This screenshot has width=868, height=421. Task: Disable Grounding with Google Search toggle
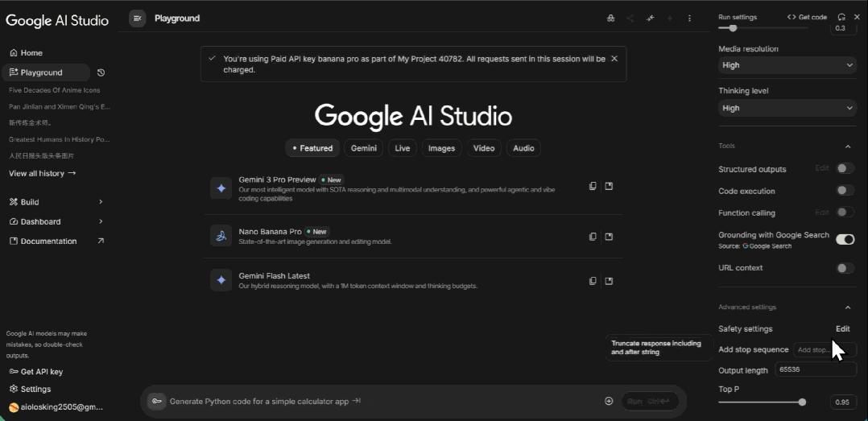coord(845,239)
